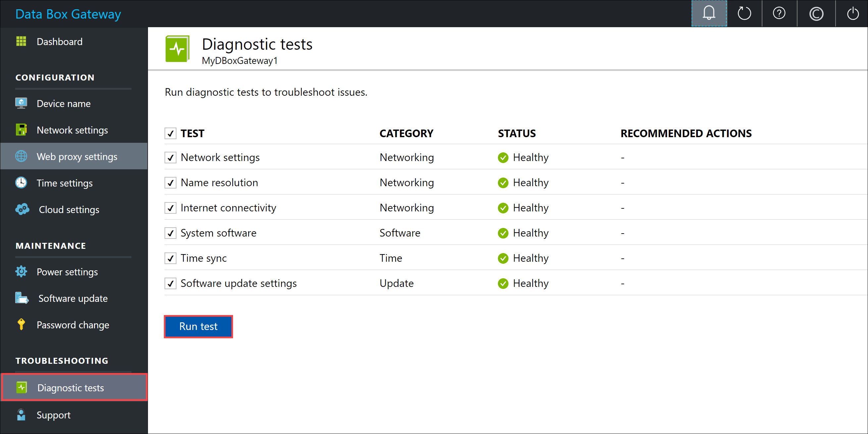The height and width of the screenshot is (434, 868).
Task: Click the refresh icon in top bar
Action: pos(744,14)
